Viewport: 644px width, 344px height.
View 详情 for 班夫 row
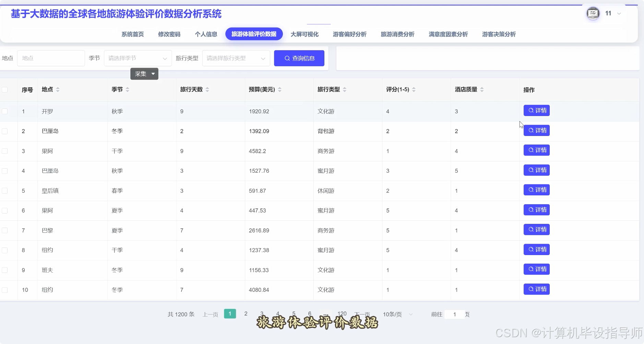537,269
